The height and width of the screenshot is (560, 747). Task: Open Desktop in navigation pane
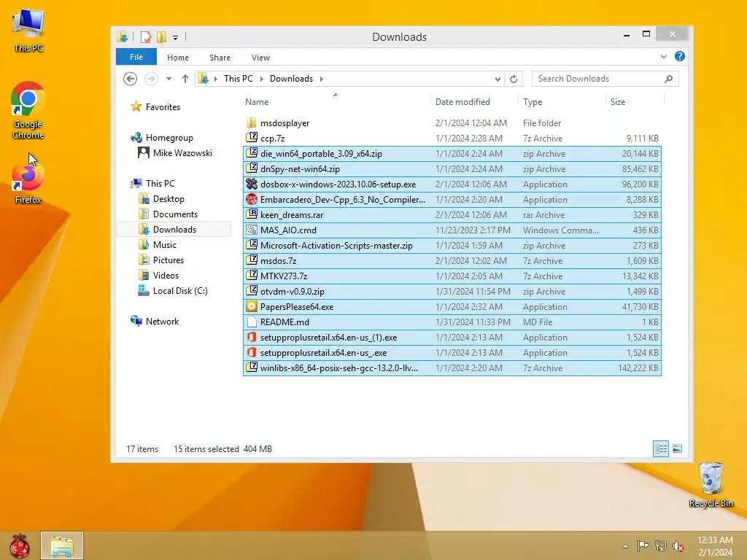(169, 199)
